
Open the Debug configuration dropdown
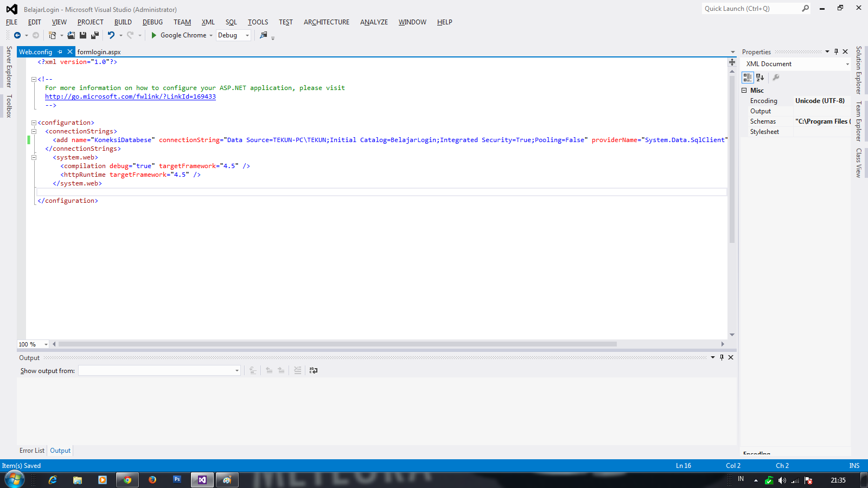tap(247, 35)
